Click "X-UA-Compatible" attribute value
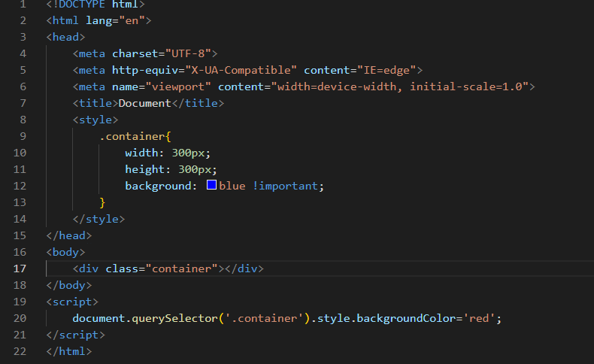The width and height of the screenshot is (594, 364). (x=241, y=70)
